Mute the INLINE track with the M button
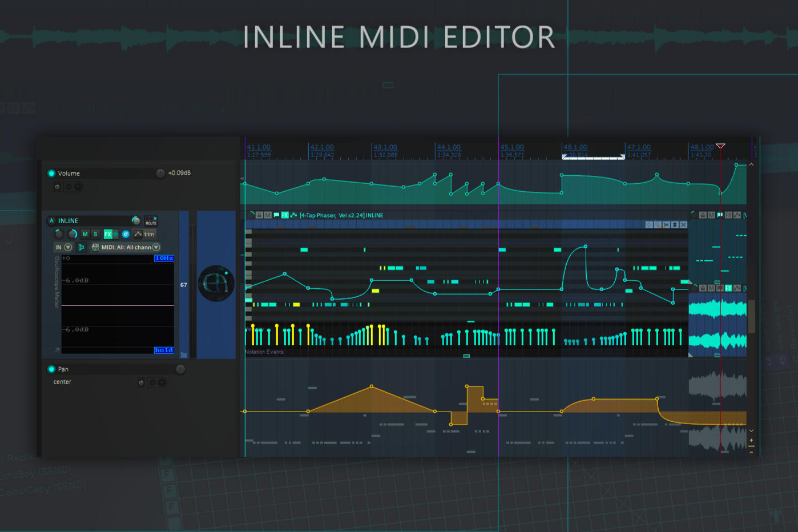This screenshot has width=798, height=532. click(85, 234)
